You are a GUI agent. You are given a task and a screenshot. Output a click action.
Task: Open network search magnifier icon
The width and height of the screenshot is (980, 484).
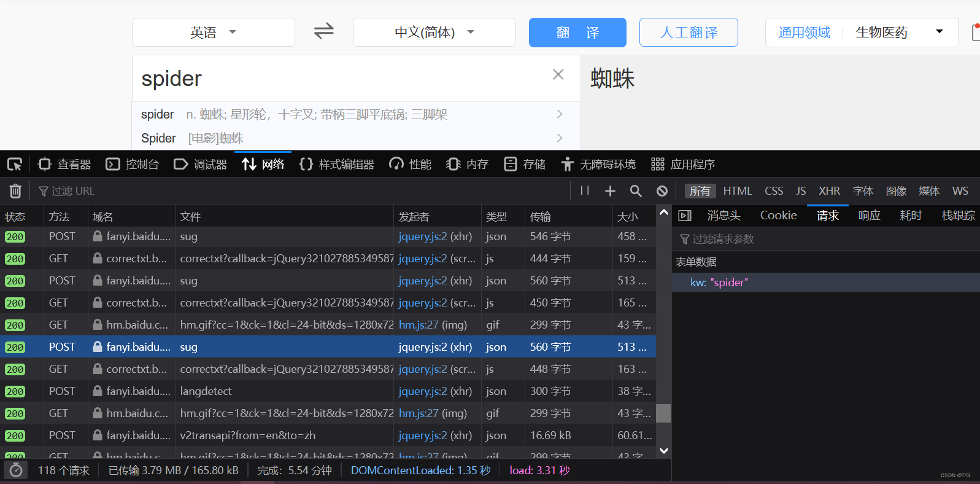point(636,191)
